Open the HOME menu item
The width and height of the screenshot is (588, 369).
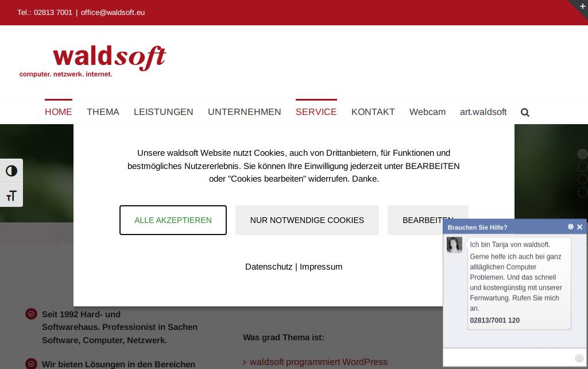pyautogui.click(x=59, y=112)
